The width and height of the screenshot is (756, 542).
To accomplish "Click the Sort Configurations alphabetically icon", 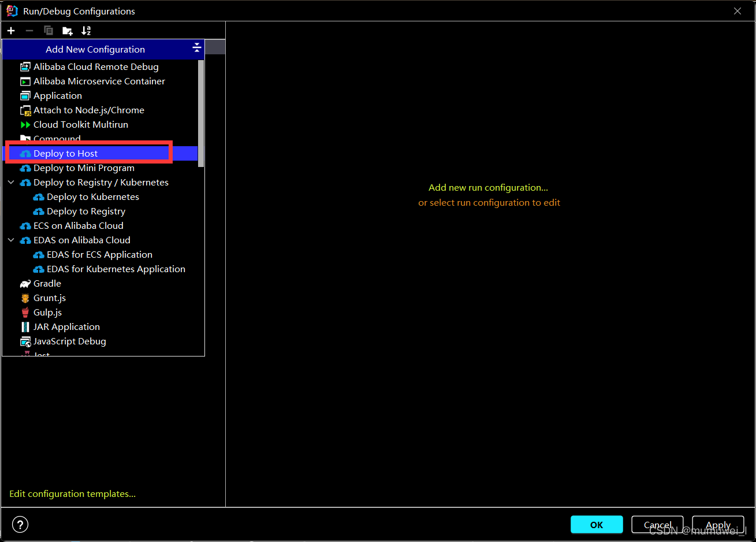I will (x=86, y=31).
